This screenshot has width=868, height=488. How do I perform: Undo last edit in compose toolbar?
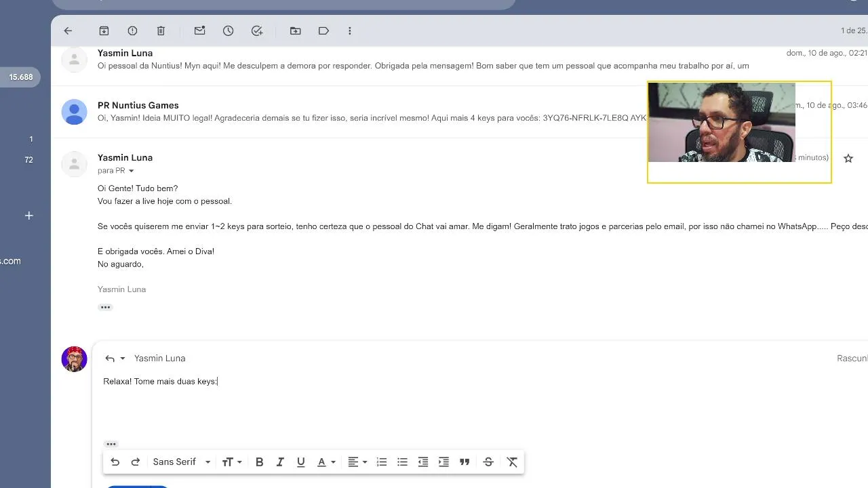(x=115, y=462)
